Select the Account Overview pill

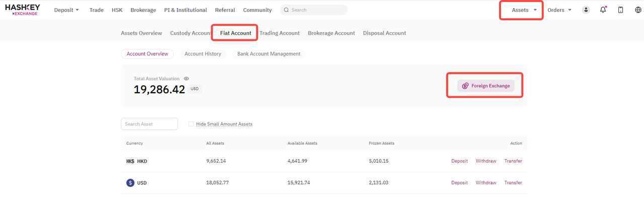coord(147,54)
